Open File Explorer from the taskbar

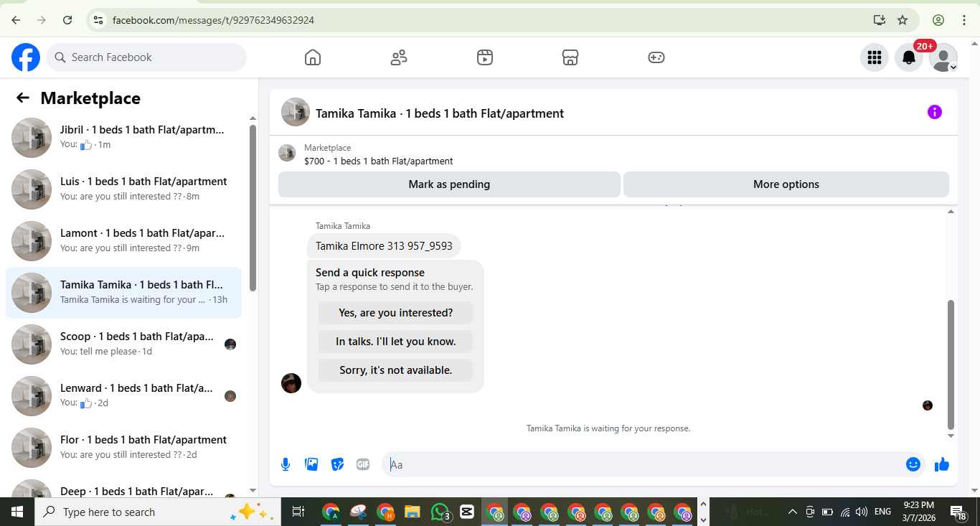click(412, 512)
